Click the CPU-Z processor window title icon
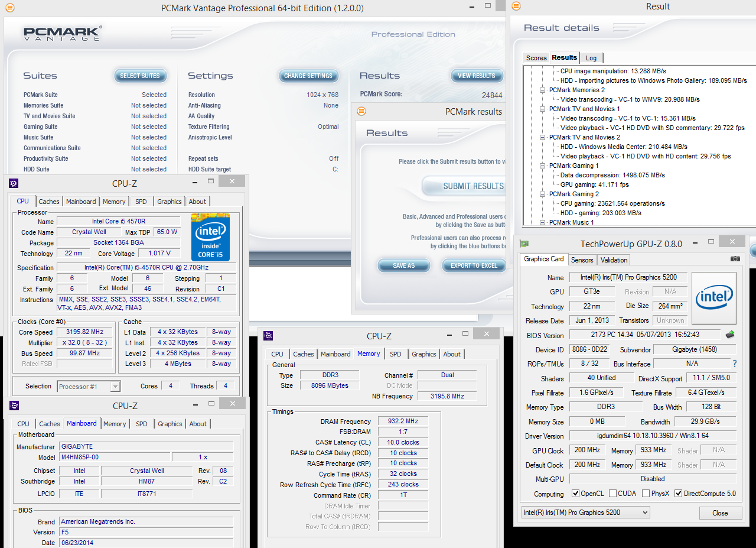Image resolution: width=756 pixels, height=548 pixels. click(x=14, y=183)
